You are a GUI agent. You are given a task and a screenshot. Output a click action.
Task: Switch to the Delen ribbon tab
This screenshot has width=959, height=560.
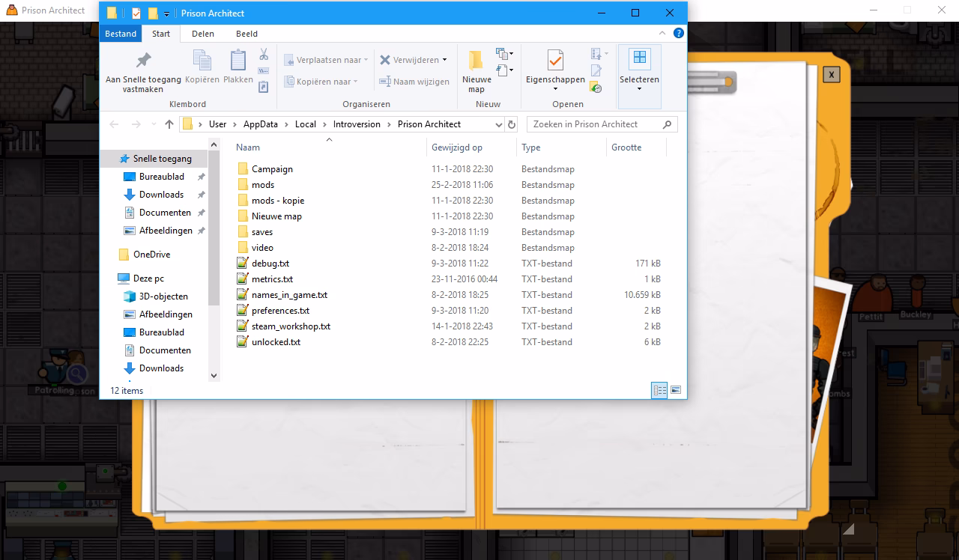click(x=203, y=34)
